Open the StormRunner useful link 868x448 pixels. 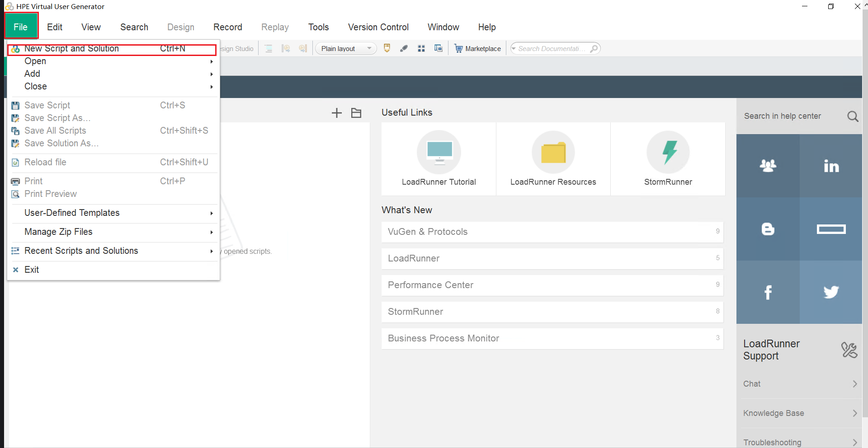(x=668, y=159)
